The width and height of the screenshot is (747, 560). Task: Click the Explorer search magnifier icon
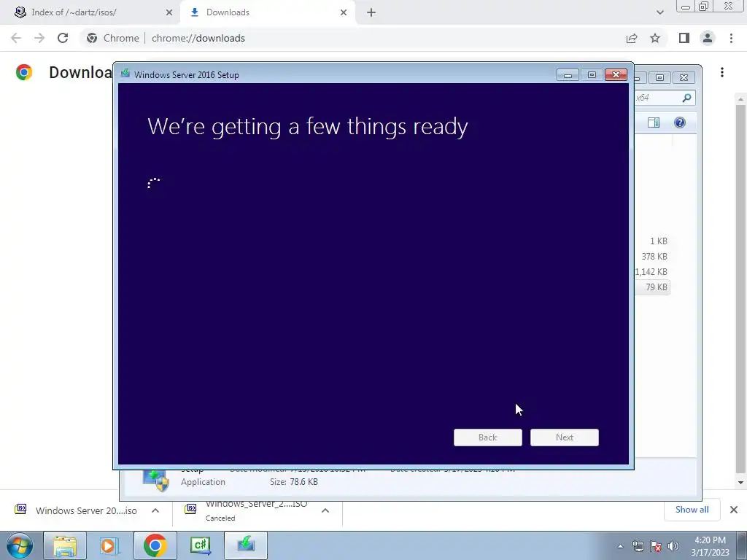coord(686,98)
